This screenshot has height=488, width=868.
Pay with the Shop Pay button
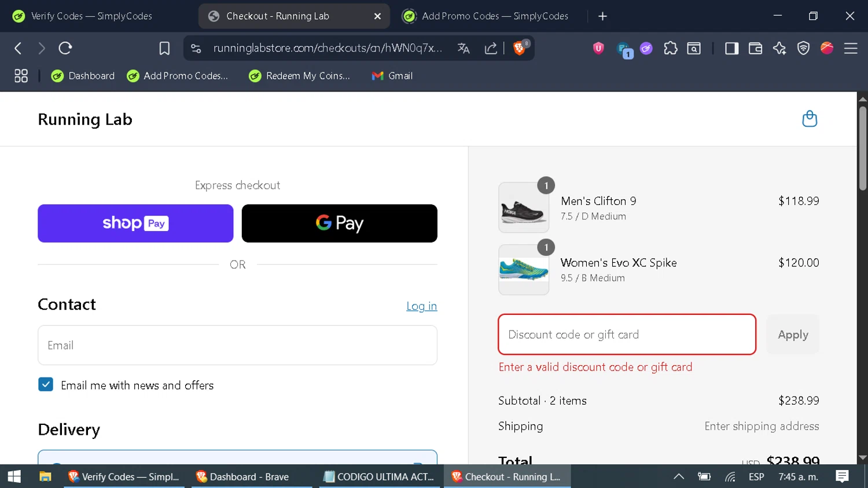135,223
